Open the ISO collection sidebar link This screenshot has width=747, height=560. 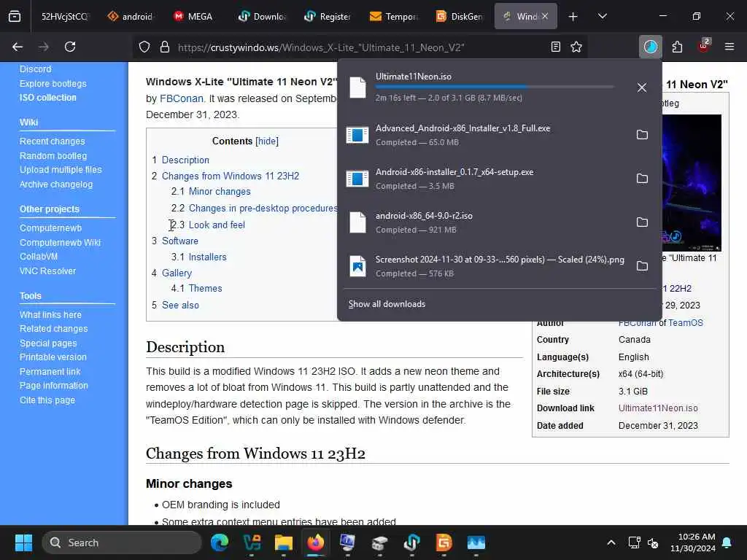tap(47, 98)
